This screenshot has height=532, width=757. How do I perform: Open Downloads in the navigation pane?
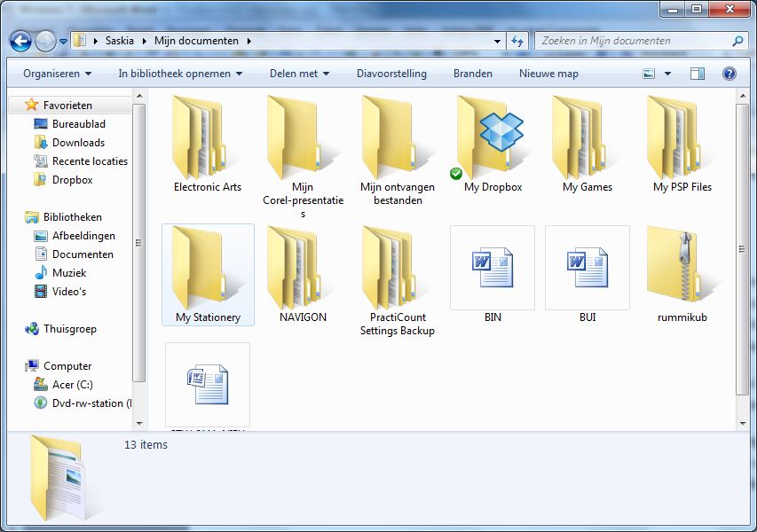point(69,143)
